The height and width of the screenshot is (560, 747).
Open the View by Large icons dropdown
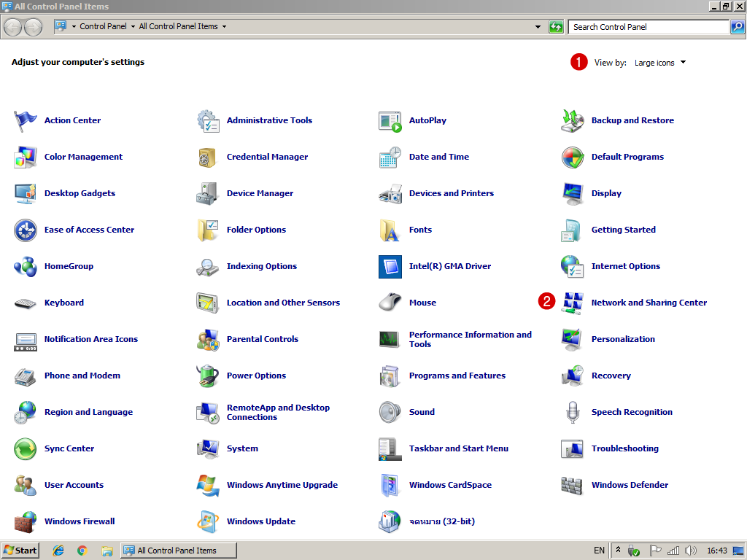click(x=659, y=63)
